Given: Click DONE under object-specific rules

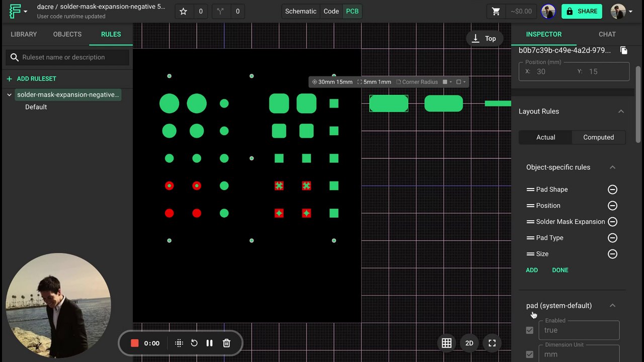Looking at the screenshot, I should click(x=560, y=270).
